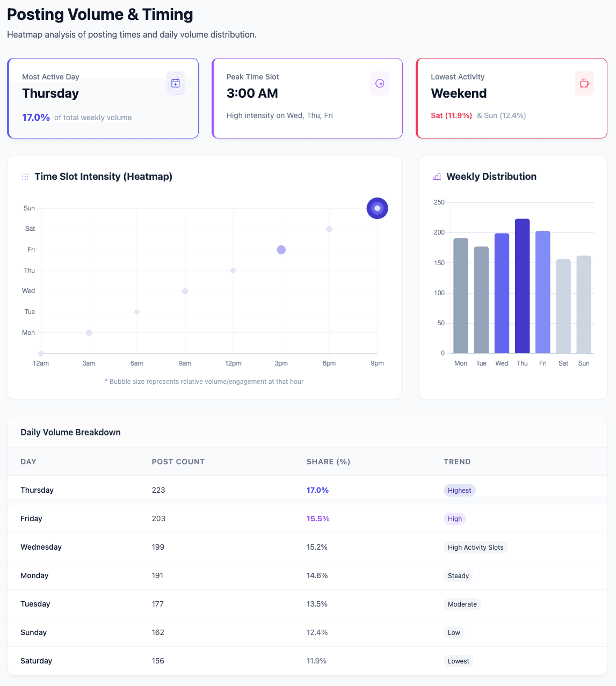Select the Lowest trend badge in Saturday row
616x686 pixels.
(458, 661)
